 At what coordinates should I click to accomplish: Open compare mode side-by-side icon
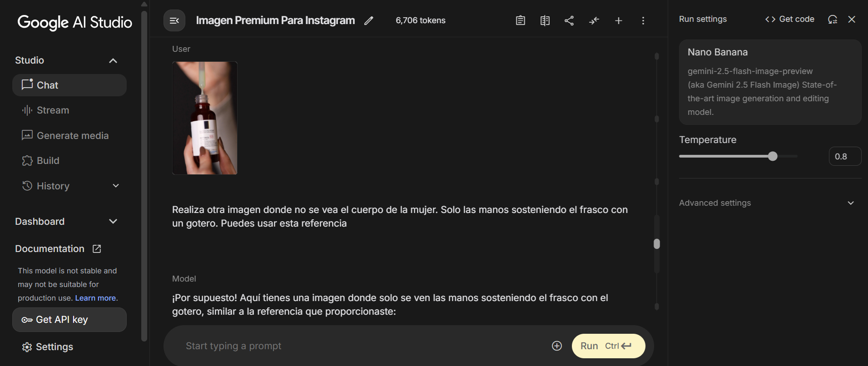pos(545,20)
